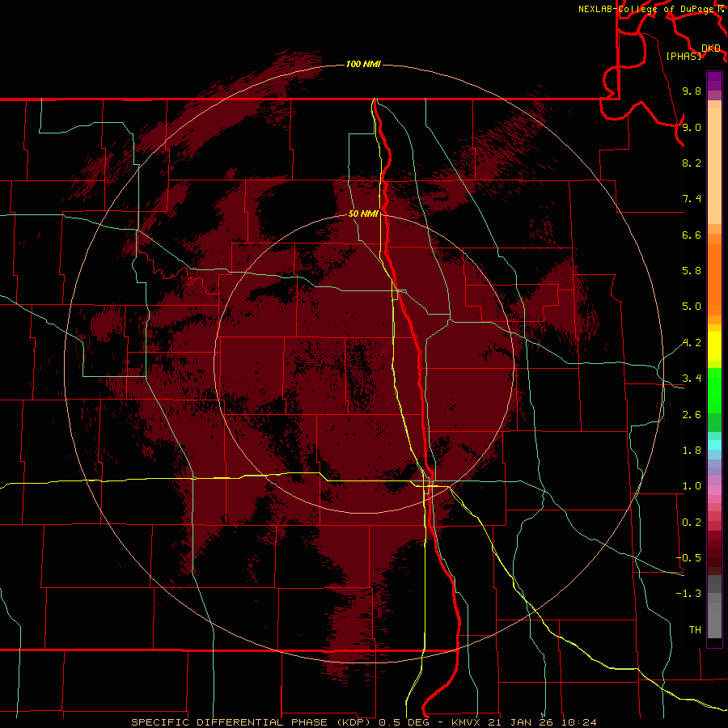The height and width of the screenshot is (728, 728).
Task: Select the bottom KDP product caption text
Action: coord(363,722)
